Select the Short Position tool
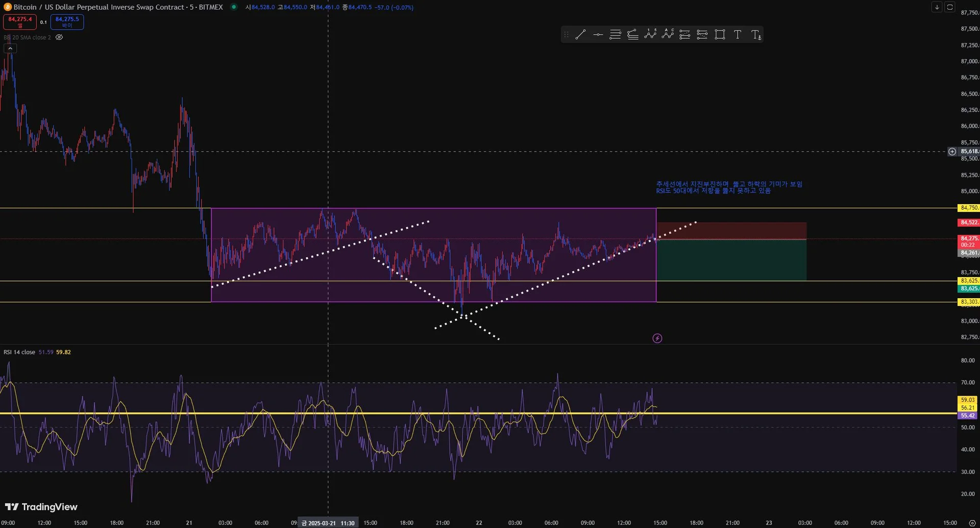 click(x=702, y=35)
